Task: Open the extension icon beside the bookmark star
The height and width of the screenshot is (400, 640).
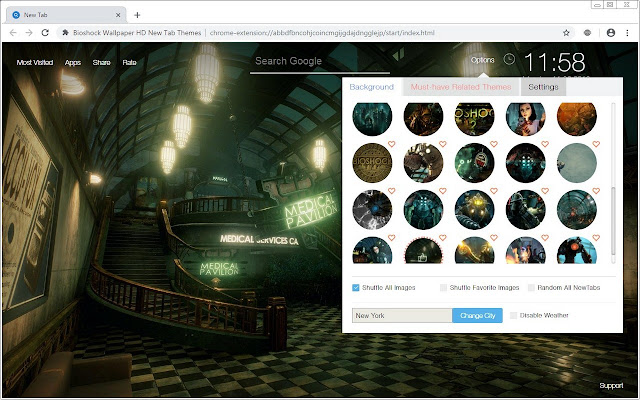Action: coord(587,33)
